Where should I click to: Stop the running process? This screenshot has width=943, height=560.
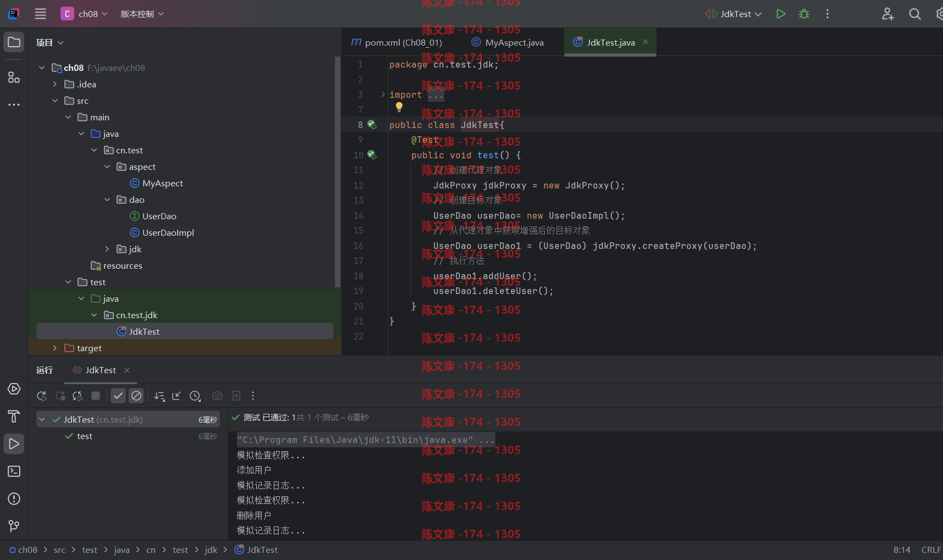(96, 396)
